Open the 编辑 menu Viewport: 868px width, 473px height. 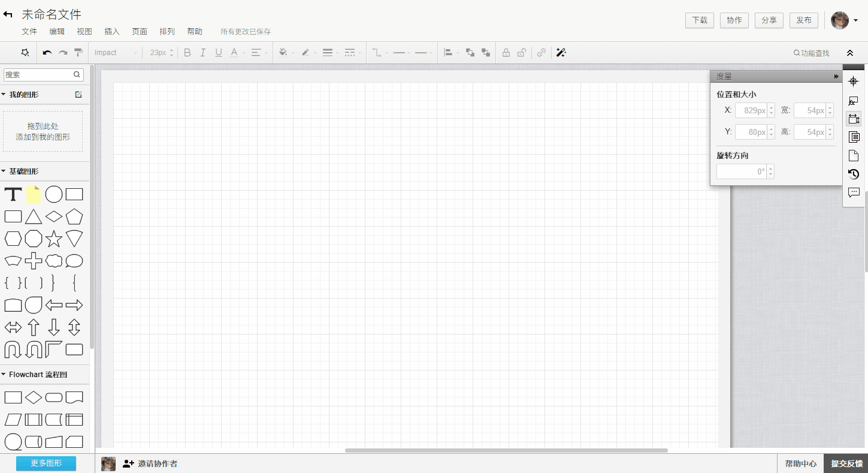57,32
